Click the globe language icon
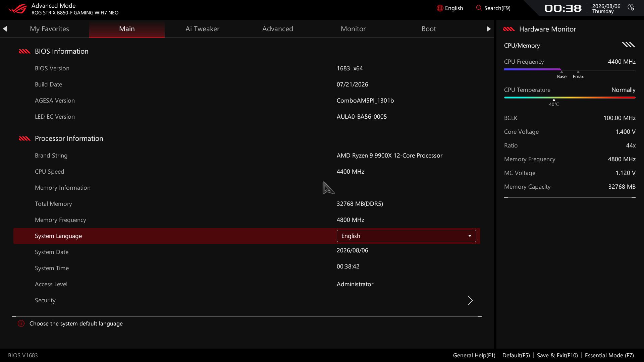The image size is (644, 362). 440,8
